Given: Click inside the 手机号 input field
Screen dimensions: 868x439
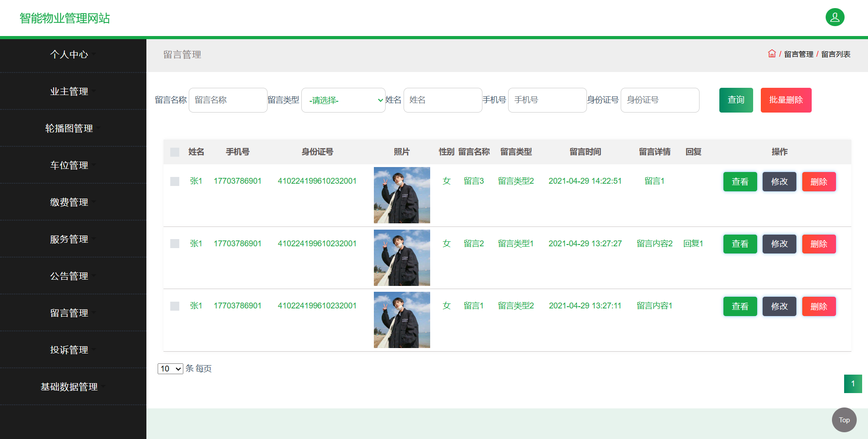Looking at the screenshot, I should (547, 100).
